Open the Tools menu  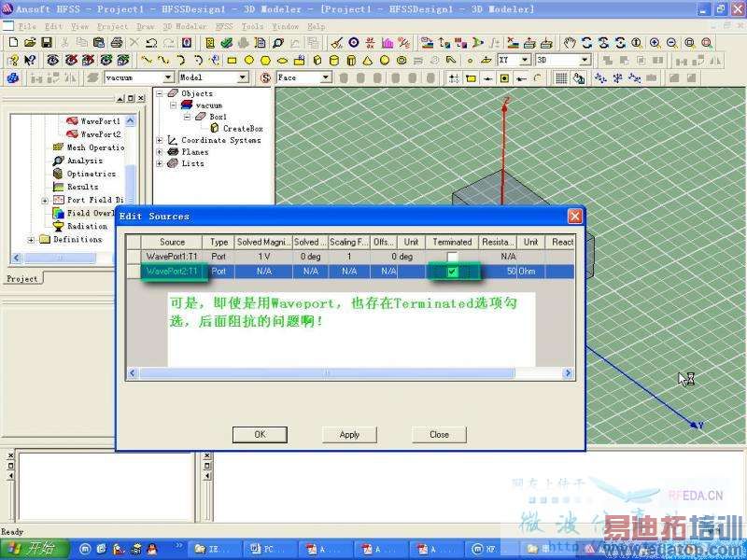pyautogui.click(x=252, y=26)
